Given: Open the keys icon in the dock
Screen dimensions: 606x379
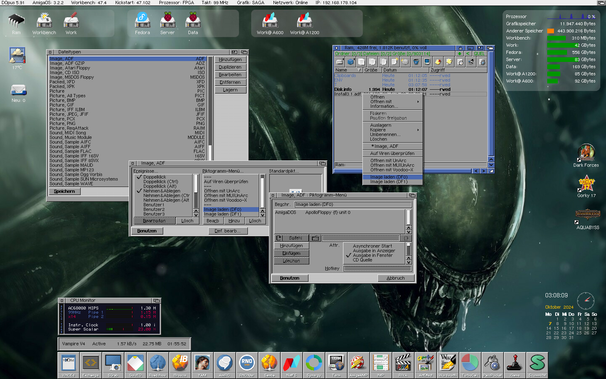Looking at the screenshot, I should tap(492, 364).
